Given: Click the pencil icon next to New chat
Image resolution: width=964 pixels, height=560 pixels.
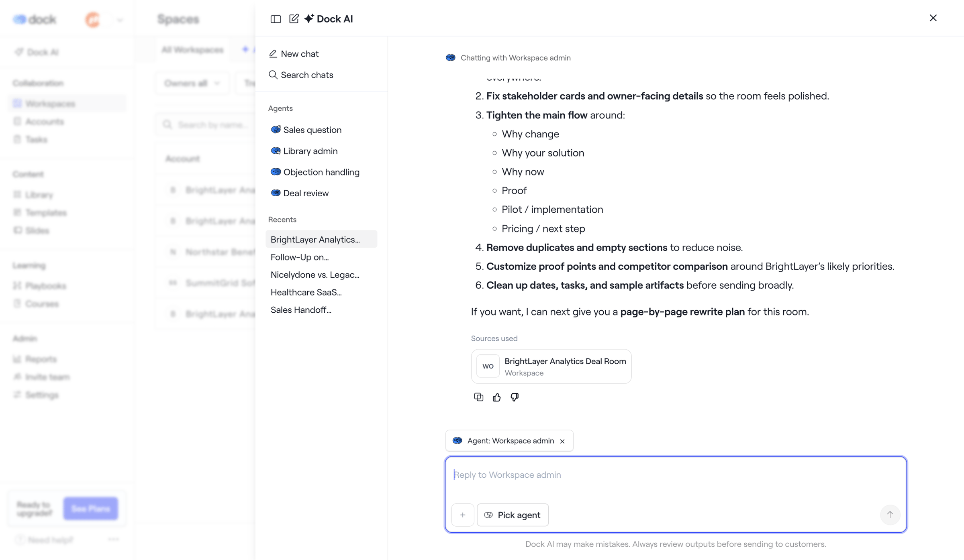Looking at the screenshot, I should (x=273, y=54).
